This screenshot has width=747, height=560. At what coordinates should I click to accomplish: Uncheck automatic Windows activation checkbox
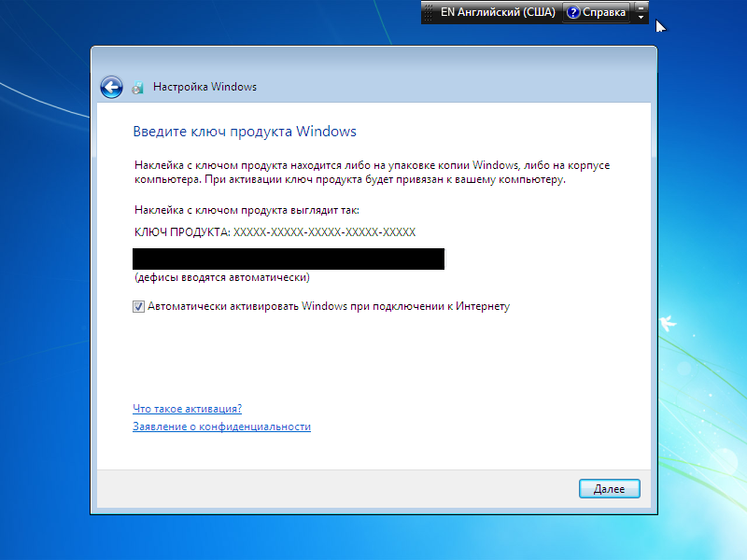(138, 307)
